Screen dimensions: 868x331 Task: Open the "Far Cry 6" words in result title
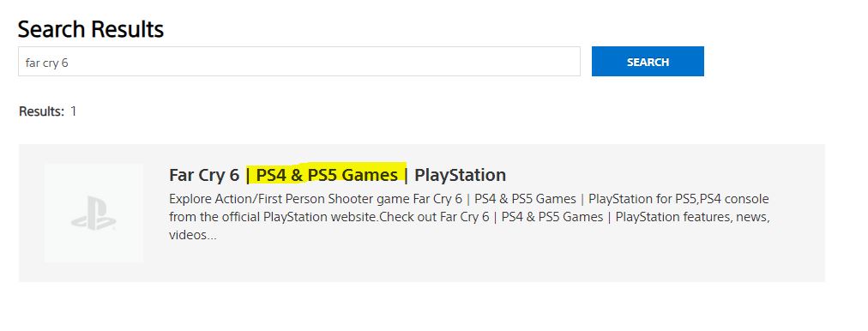pos(204,175)
